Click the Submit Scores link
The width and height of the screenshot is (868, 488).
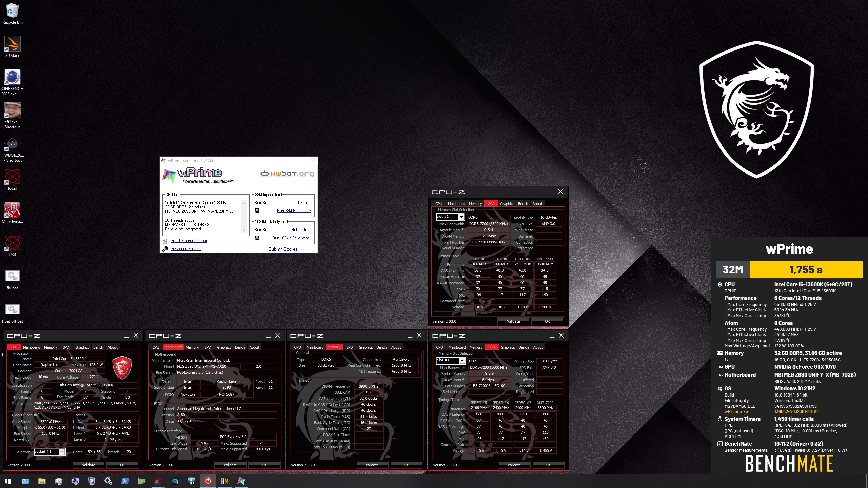pos(283,249)
